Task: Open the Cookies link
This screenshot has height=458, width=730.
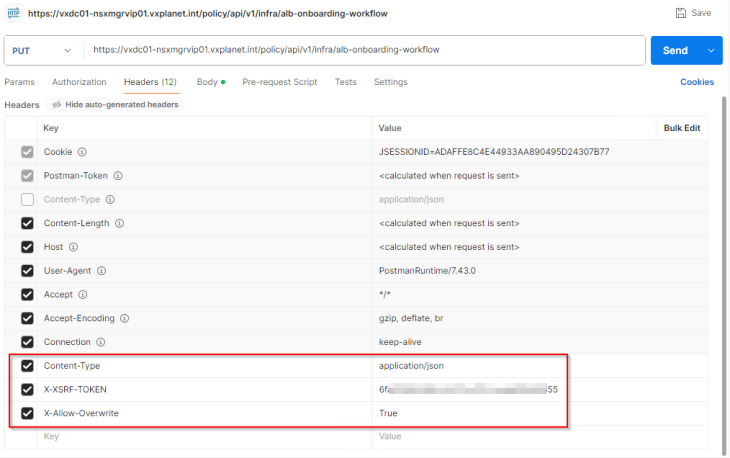Action: click(x=697, y=82)
